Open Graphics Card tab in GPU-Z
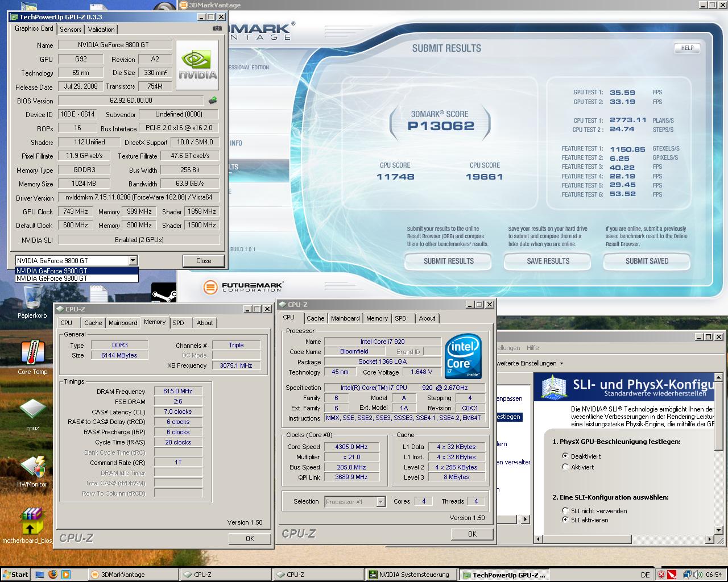 click(34, 28)
